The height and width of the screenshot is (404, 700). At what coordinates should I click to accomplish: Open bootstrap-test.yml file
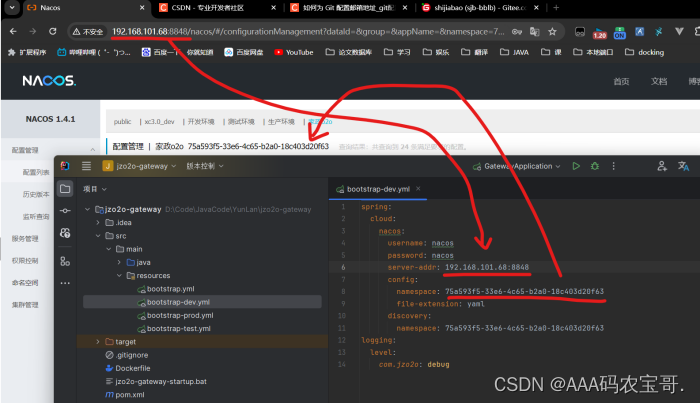pos(174,329)
